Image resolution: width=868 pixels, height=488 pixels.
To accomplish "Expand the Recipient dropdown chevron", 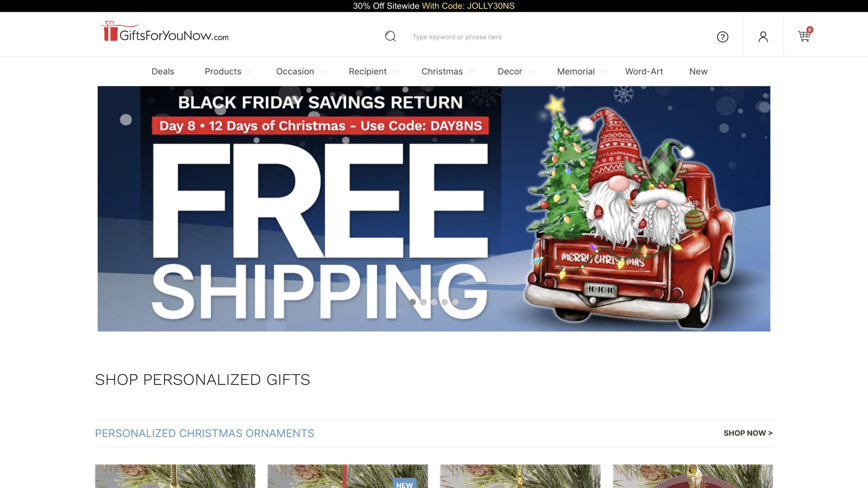I will [x=396, y=72].
